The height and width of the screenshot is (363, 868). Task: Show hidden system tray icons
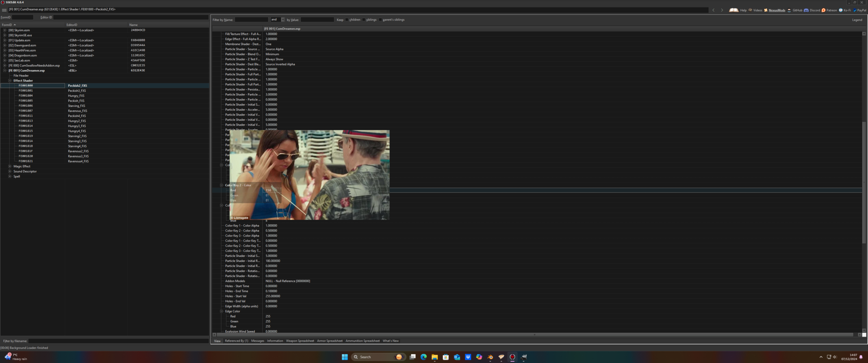pyautogui.click(x=821, y=357)
